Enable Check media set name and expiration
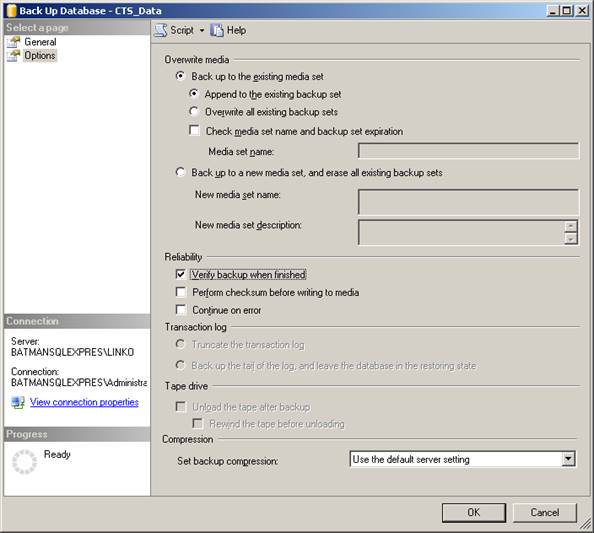Screen dimensions: 594x533 (x=194, y=131)
